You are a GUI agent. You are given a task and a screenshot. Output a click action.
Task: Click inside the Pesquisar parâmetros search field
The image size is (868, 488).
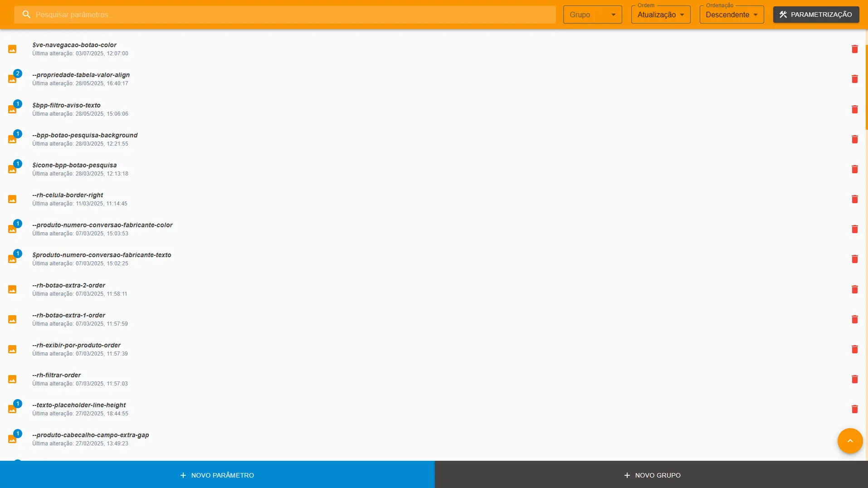[x=181, y=14]
